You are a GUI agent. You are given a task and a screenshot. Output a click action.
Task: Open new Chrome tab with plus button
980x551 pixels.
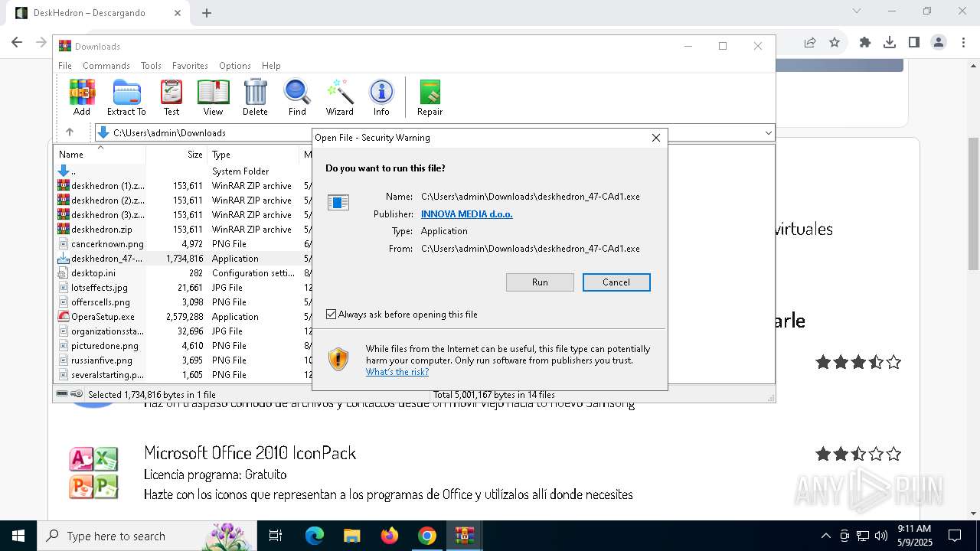207,13
